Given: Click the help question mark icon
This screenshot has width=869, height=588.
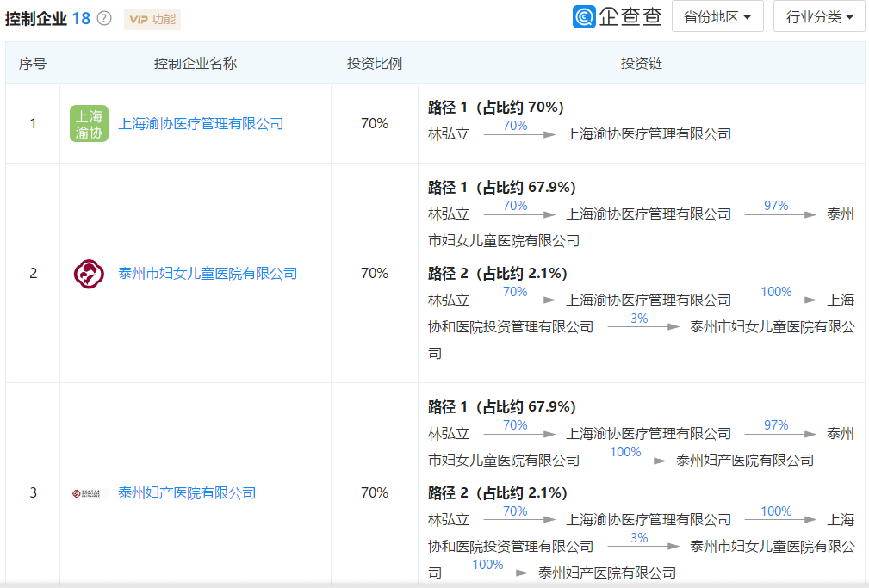Looking at the screenshot, I should coord(103,19).
